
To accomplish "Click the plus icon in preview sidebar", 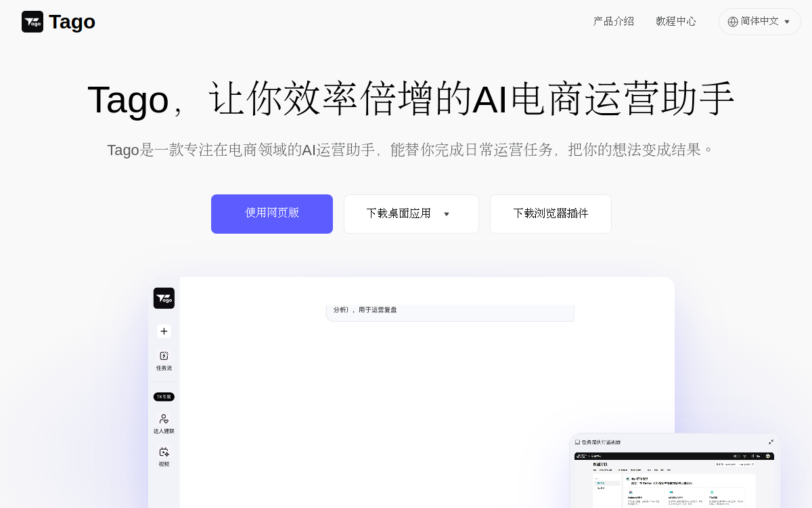I will click(164, 331).
